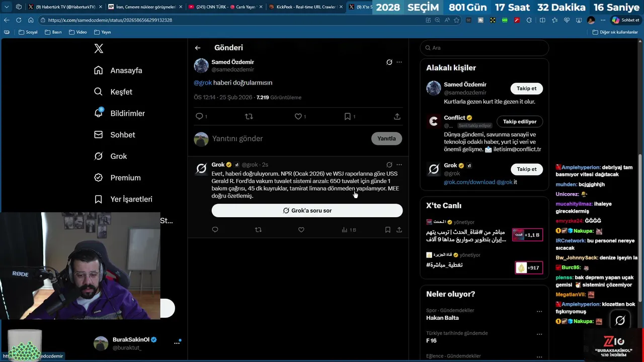
Task: Open Grok profile avatar in reply
Action: coord(201,169)
